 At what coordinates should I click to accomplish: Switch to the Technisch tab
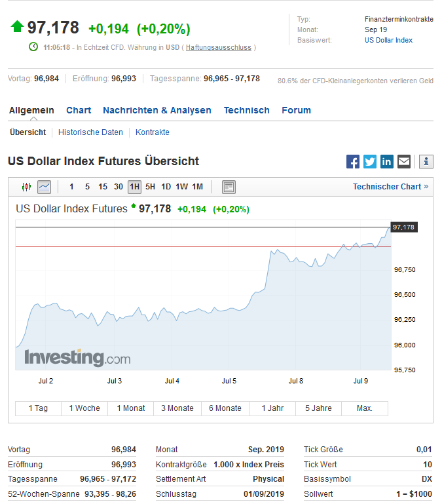pos(246,110)
